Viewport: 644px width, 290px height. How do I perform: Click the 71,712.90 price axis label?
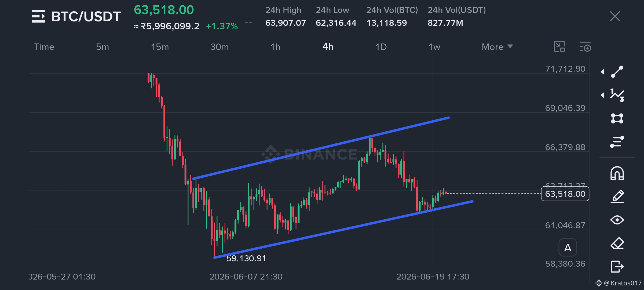tap(565, 69)
